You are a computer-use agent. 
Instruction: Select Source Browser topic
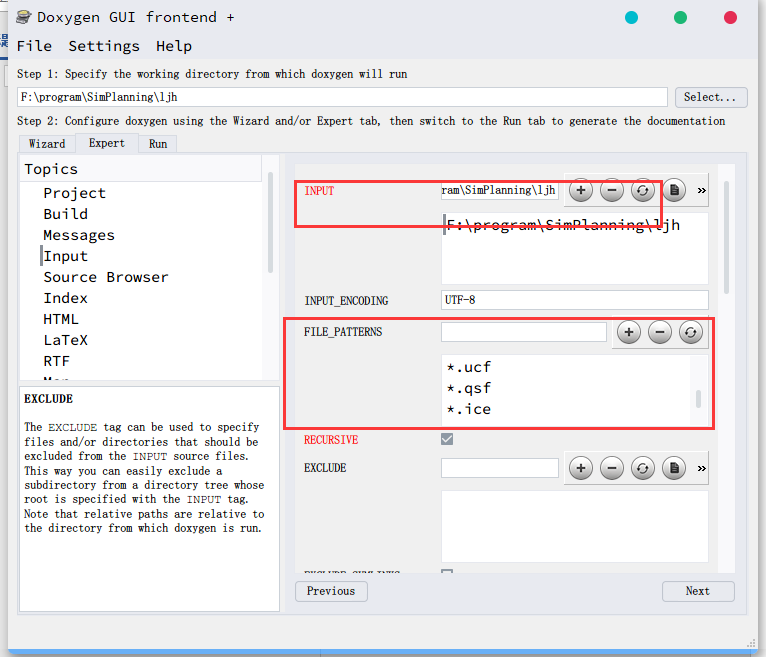point(106,277)
